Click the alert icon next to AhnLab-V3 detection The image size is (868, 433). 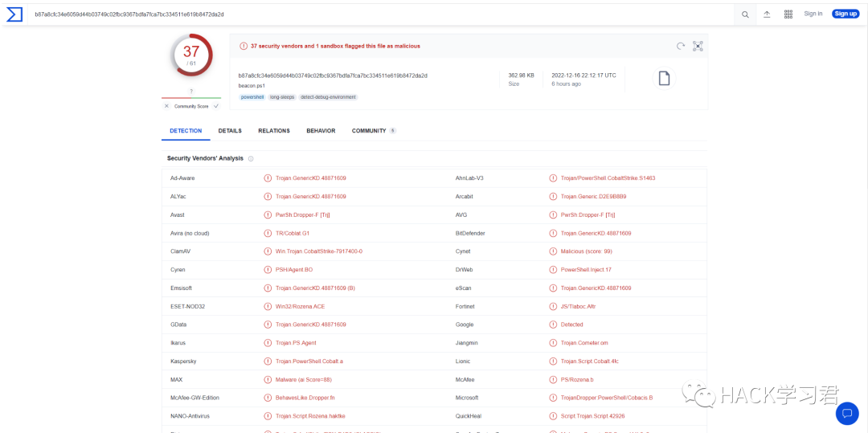click(553, 178)
